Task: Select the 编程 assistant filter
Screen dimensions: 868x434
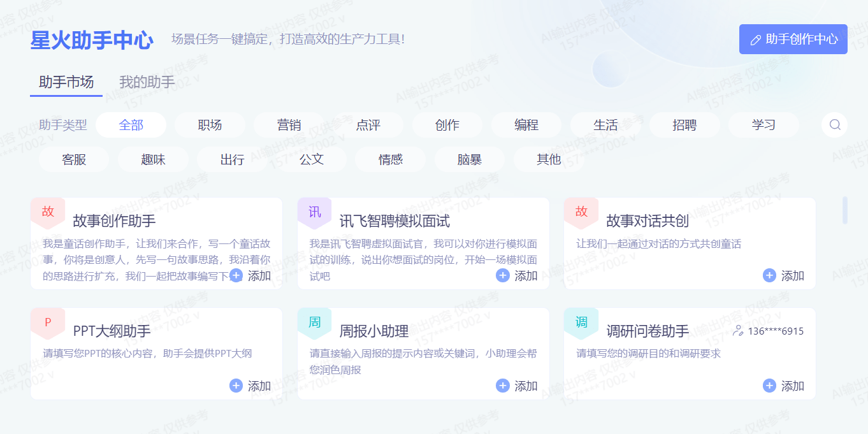Action: [526, 125]
